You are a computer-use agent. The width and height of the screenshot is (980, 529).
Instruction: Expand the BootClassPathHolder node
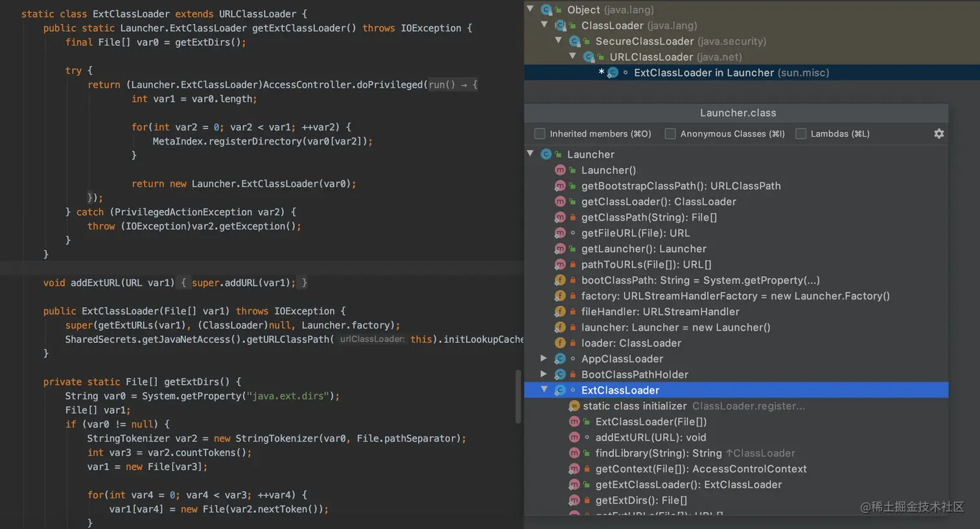544,374
